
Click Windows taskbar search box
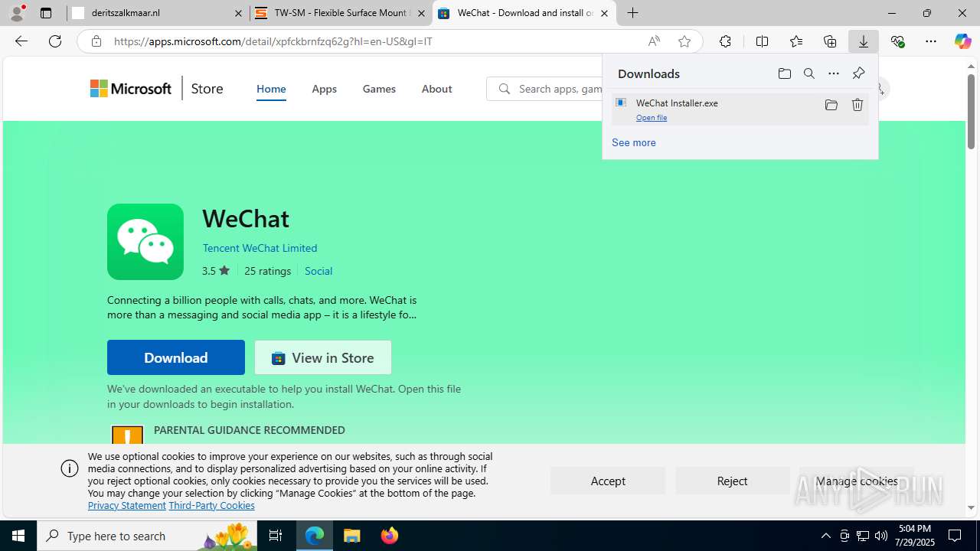147,536
